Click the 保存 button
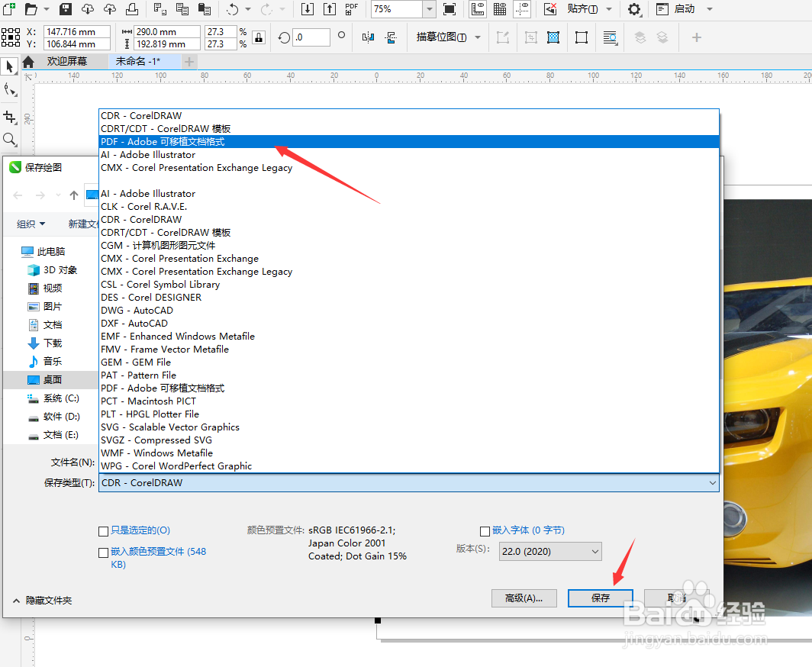Screen dimensions: 812x667 600,598
